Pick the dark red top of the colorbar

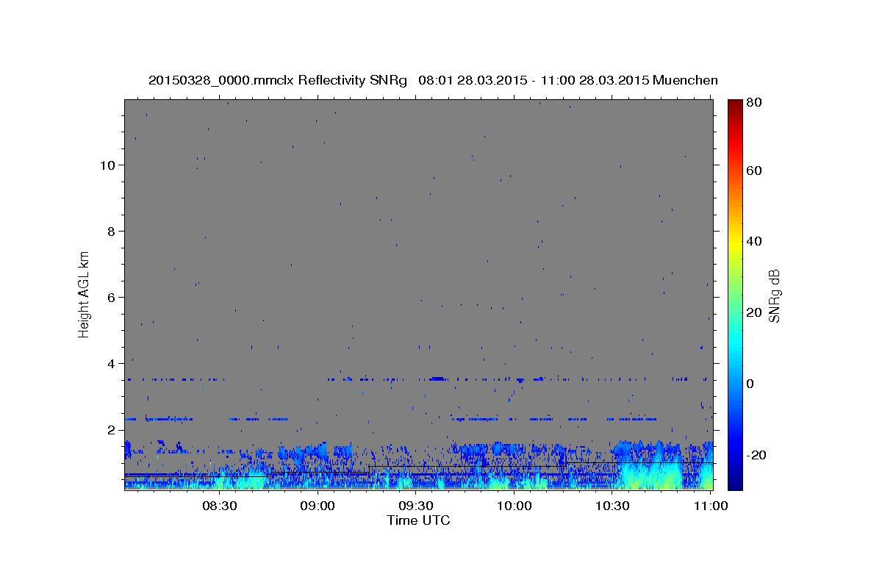[x=735, y=104]
